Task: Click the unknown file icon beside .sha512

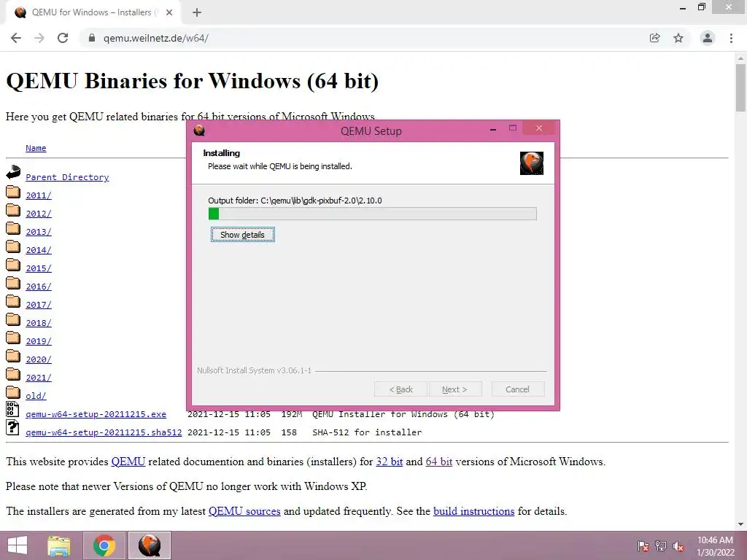Action: (x=12, y=427)
